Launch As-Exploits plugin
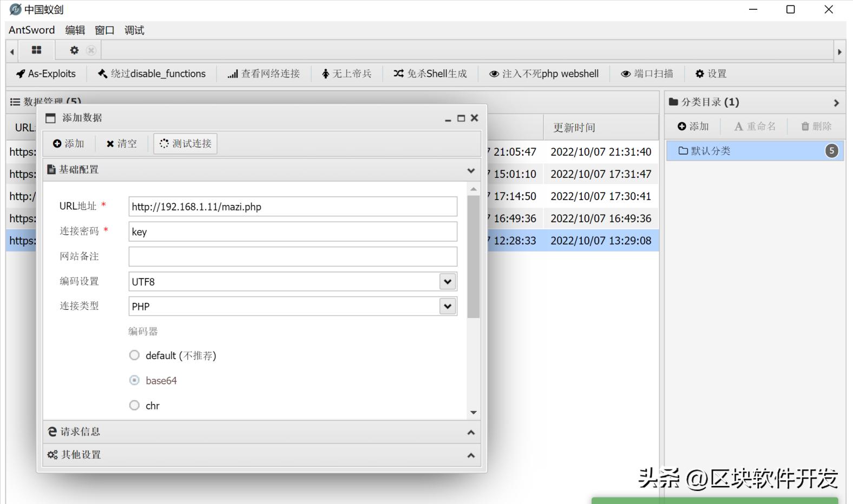 click(46, 74)
